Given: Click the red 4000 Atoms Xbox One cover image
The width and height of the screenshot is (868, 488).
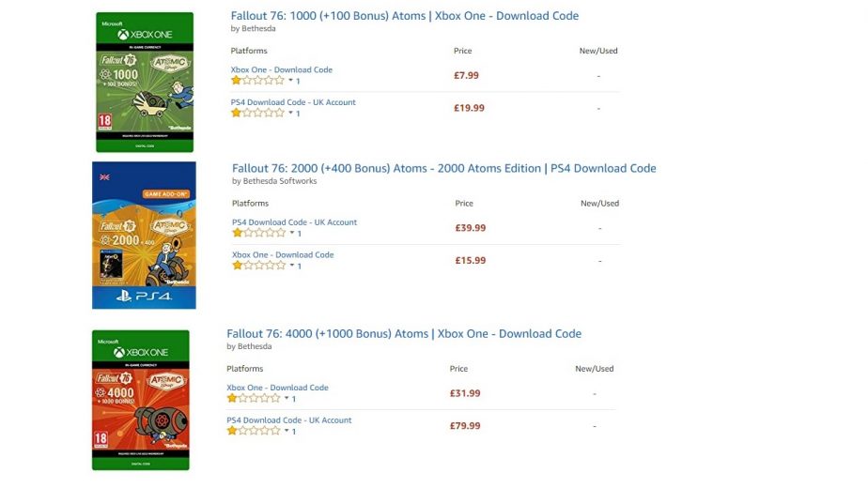Looking at the screenshot, I should (141, 400).
